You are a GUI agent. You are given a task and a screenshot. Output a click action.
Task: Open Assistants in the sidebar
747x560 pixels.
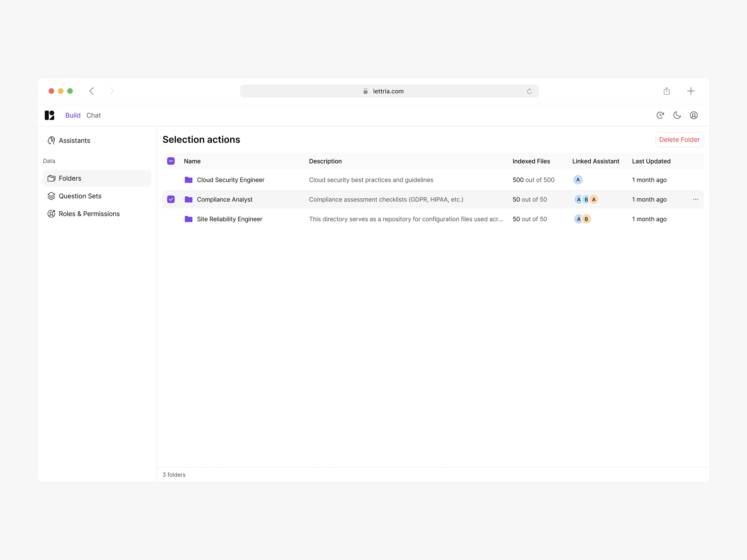click(74, 140)
